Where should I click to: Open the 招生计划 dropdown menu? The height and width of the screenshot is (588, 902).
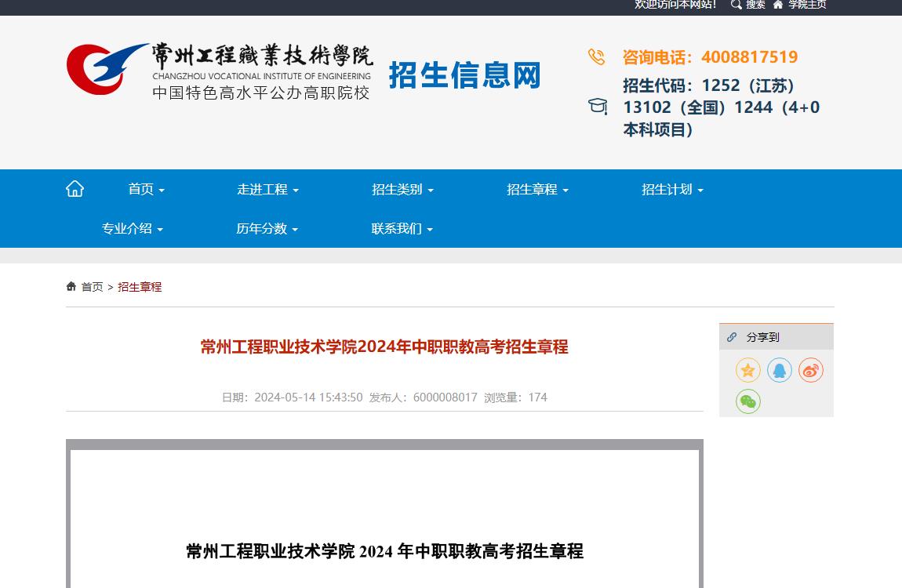(x=672, y=189)
